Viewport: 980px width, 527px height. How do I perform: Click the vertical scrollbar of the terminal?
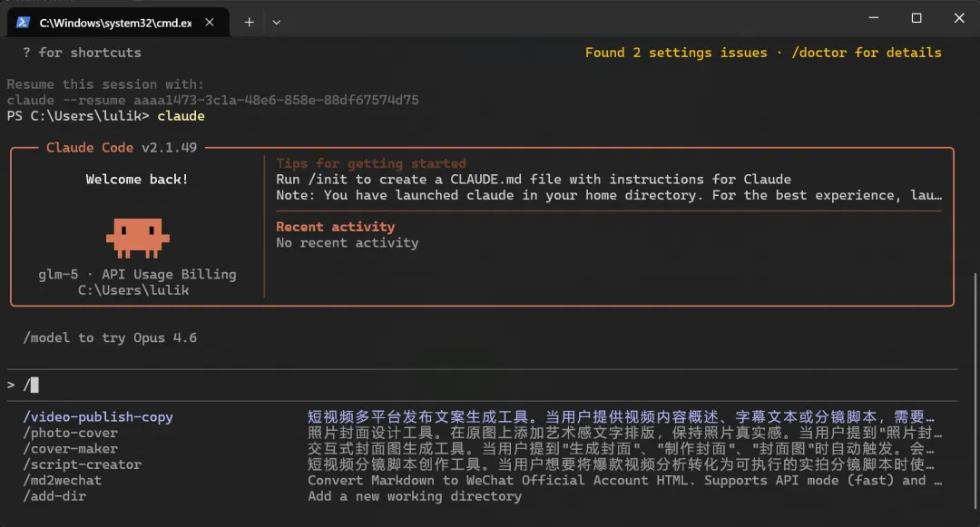point(975,392)
